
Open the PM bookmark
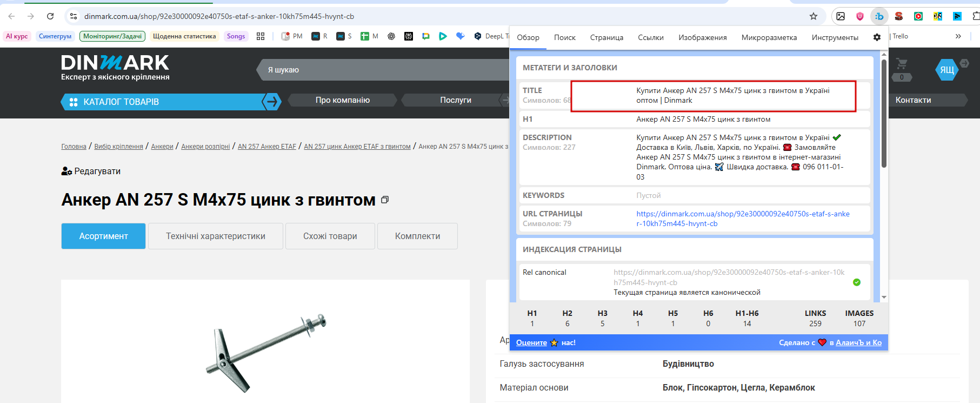click(x=292, y=36)
